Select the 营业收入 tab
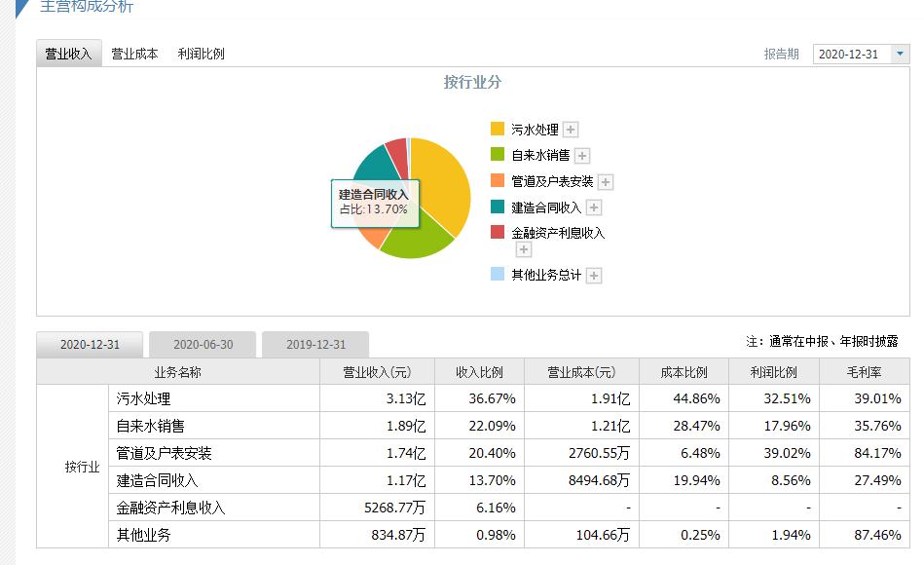The image size is (924, 565). click(68, 55)
